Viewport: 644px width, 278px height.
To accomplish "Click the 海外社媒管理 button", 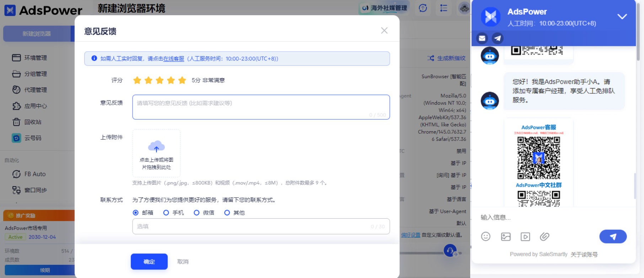I will 384,8.
